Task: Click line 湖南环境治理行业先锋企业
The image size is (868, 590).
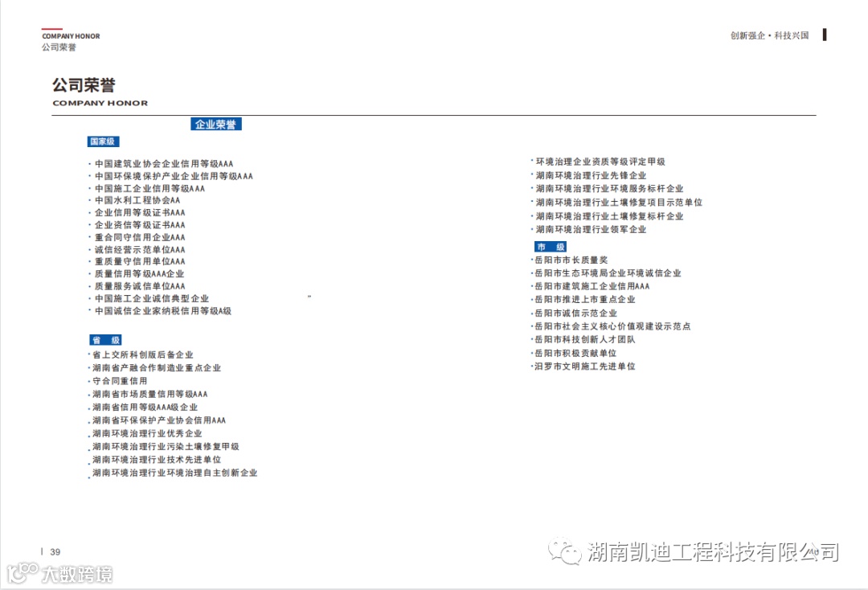Action: (592, 175)
